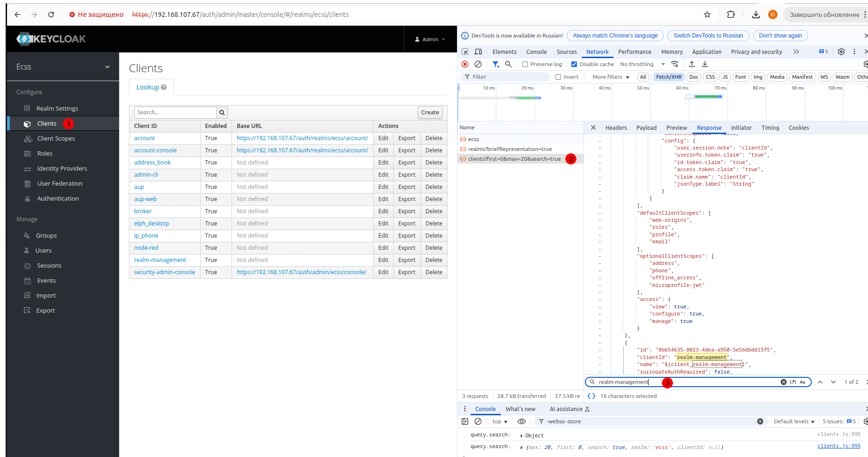The width and height of the screenshot is (868, 457).
Task: Open DevTools settings gear
Action: click(x=841, y=52)
